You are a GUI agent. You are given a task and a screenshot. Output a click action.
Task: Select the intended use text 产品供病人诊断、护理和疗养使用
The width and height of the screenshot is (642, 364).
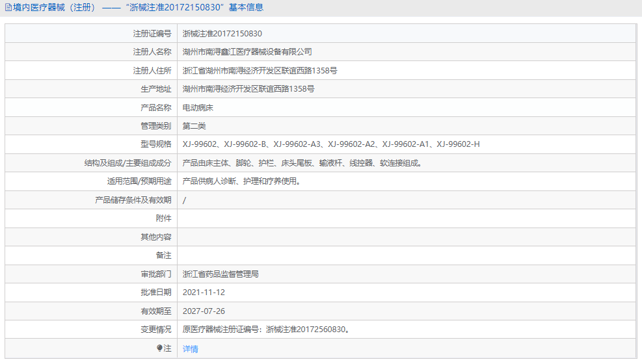point(242,181)
